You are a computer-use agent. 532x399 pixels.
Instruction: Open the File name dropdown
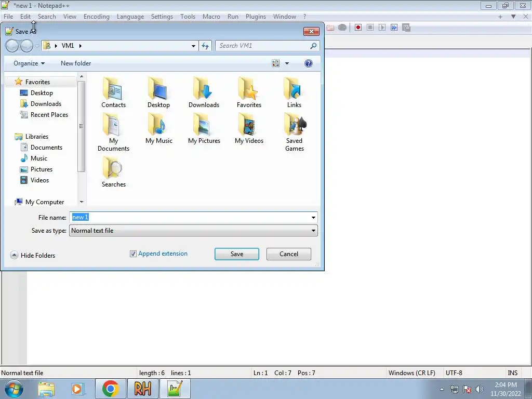(313, 218)
